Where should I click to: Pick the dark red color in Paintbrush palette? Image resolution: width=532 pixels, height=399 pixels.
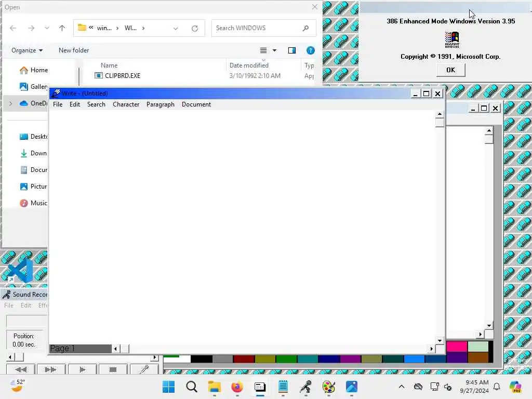point(244,359)
